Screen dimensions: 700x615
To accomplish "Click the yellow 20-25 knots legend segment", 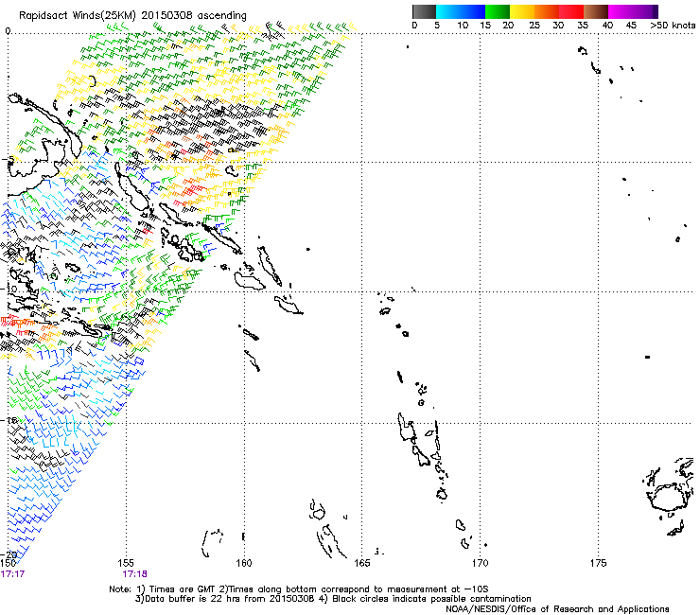I will [x=522, y=11].
